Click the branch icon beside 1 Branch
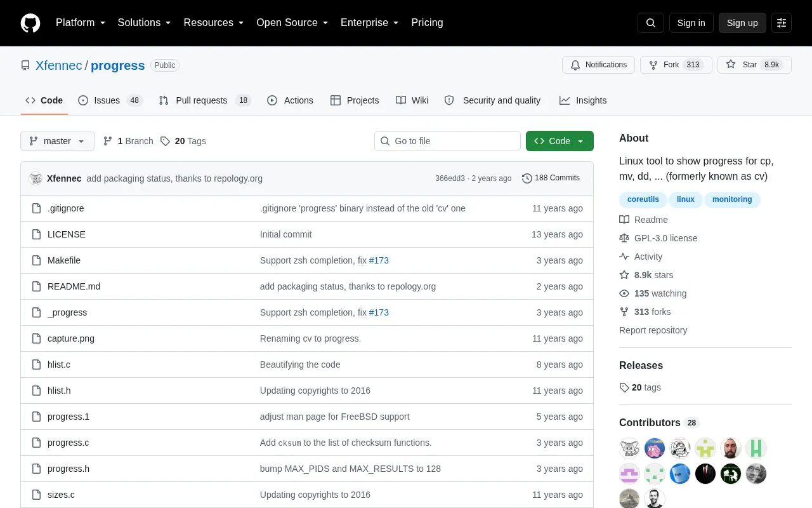 point(108,141)
